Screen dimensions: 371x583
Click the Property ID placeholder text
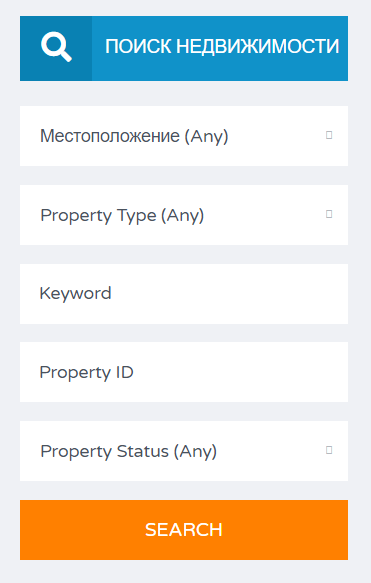click(x=87, y=373)
